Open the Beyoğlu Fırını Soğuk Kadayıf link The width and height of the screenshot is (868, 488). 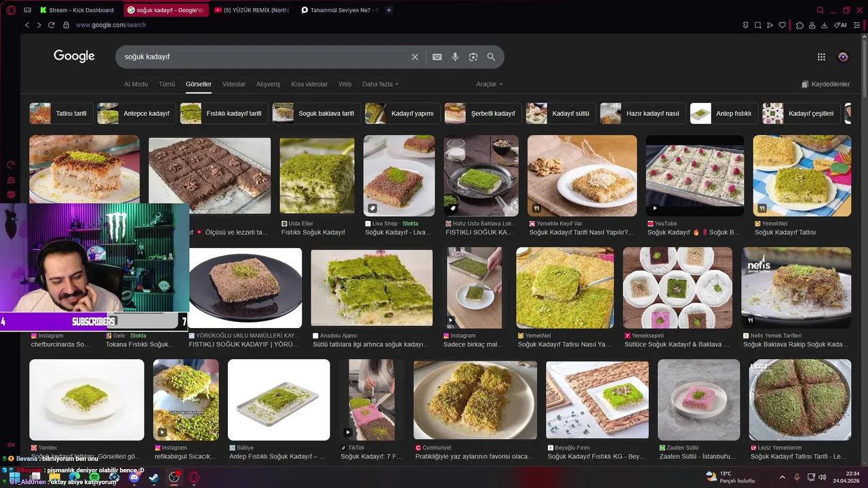[x=597, y=457]
